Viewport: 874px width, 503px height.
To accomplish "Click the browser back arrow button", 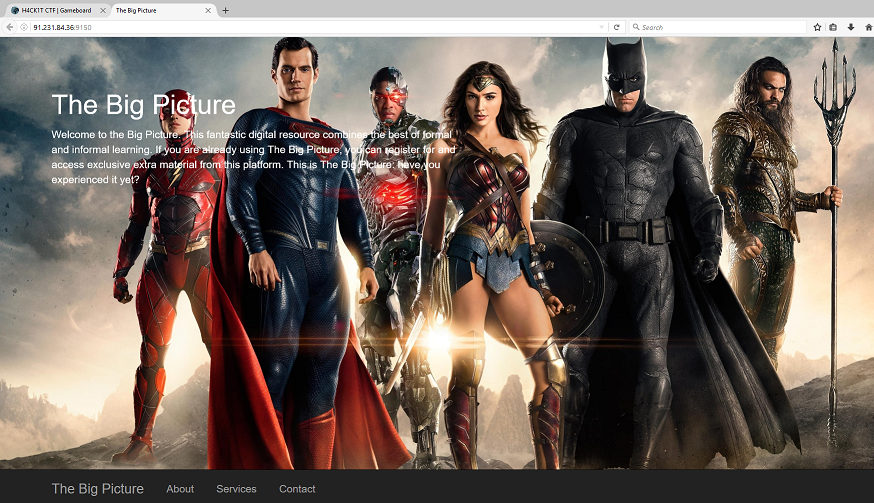I will point(10,27).
